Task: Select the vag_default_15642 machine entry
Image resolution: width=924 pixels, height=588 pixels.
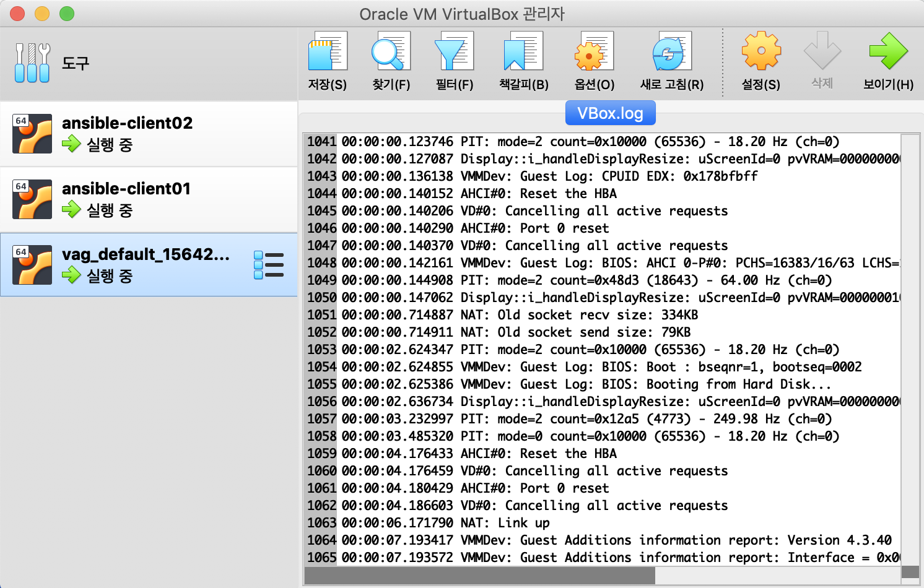Action: pyautogui.click(x=149, y=265)
